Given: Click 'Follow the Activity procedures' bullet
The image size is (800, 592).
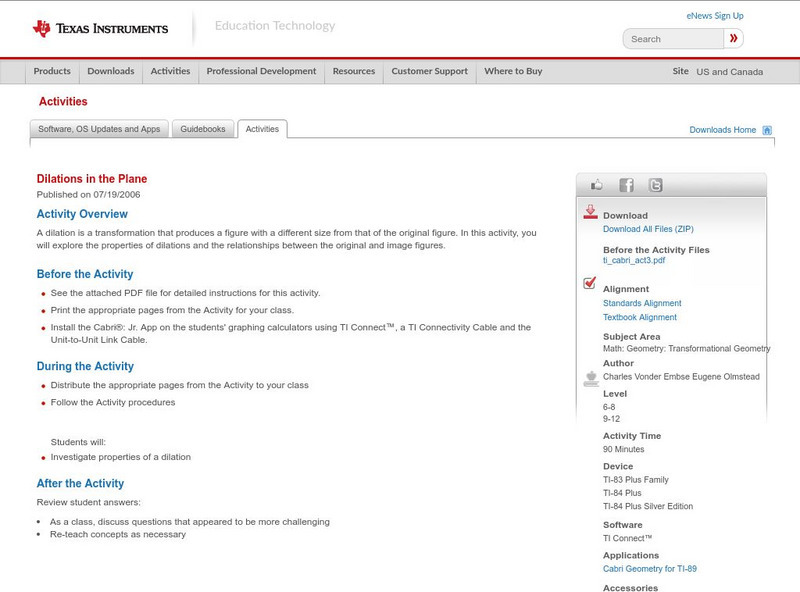Looking at the screenshot, I should (x=113, y=403).
